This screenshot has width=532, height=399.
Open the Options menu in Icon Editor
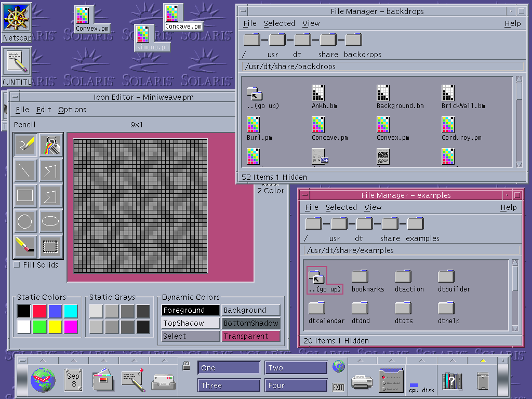click(72, 110)
